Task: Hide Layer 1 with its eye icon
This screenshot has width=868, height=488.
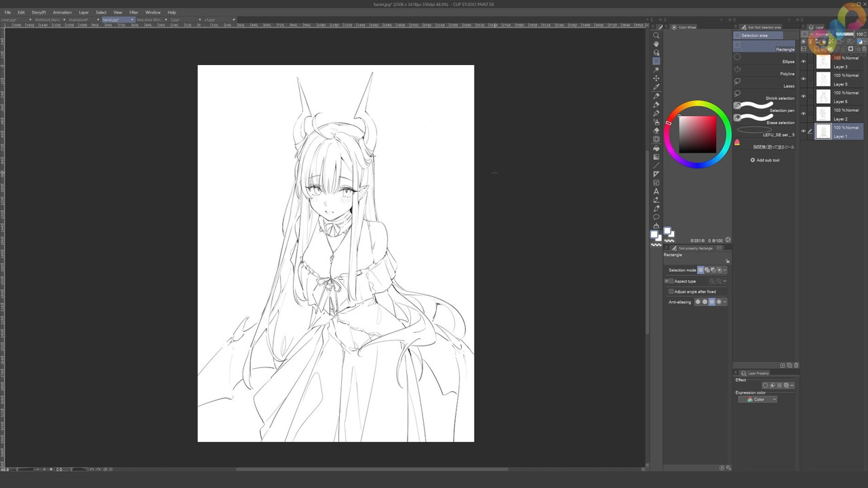Action: [x=804, y=131]
